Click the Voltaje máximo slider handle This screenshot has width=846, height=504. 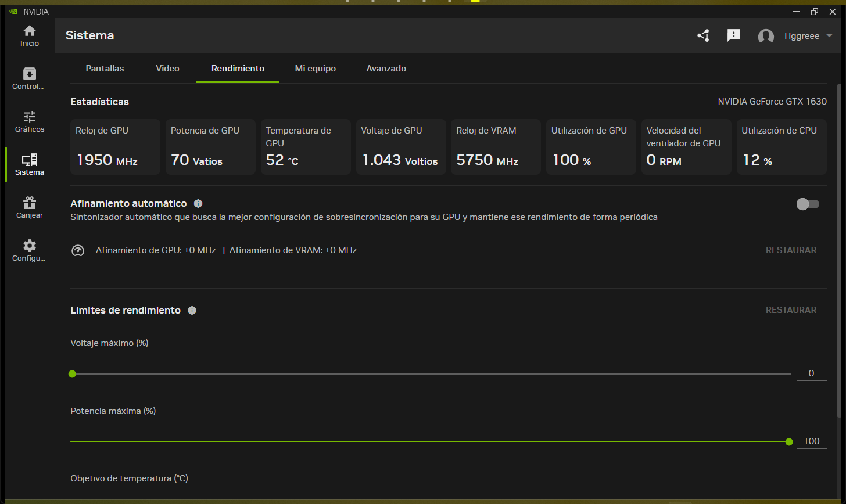72,374
